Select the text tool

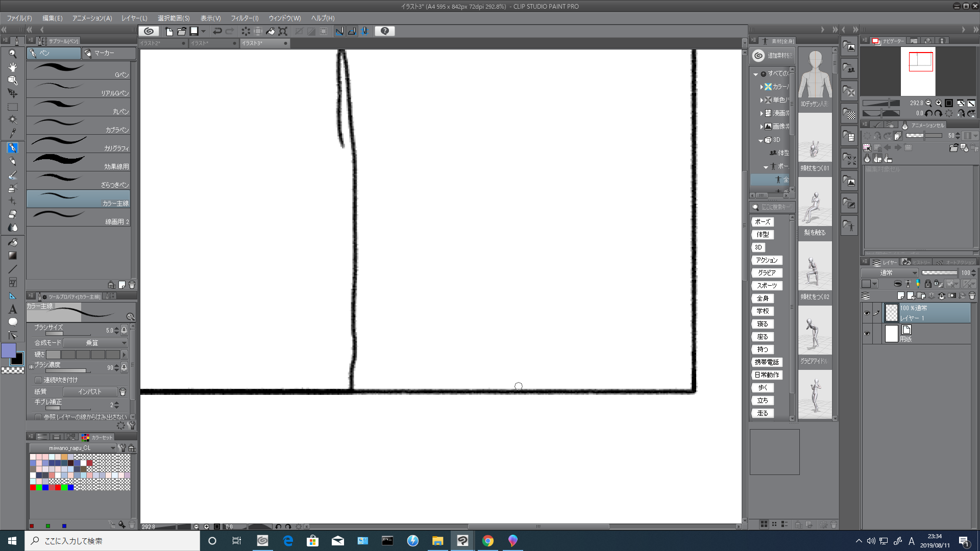[x=13, y=309]
